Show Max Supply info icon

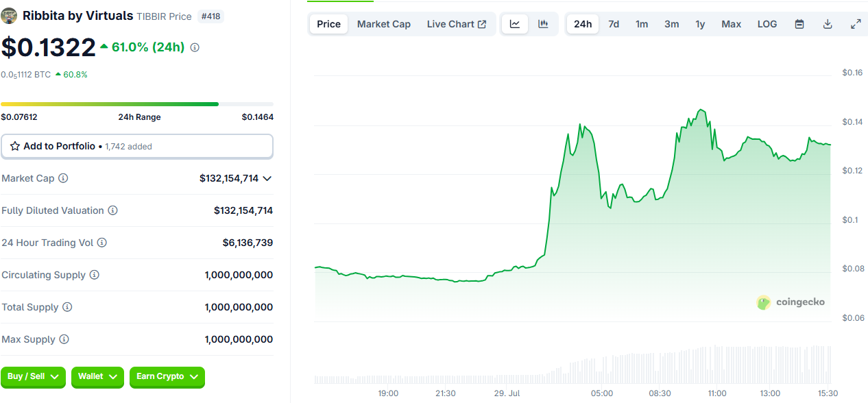pyautogui.click(x=64, y=339)
